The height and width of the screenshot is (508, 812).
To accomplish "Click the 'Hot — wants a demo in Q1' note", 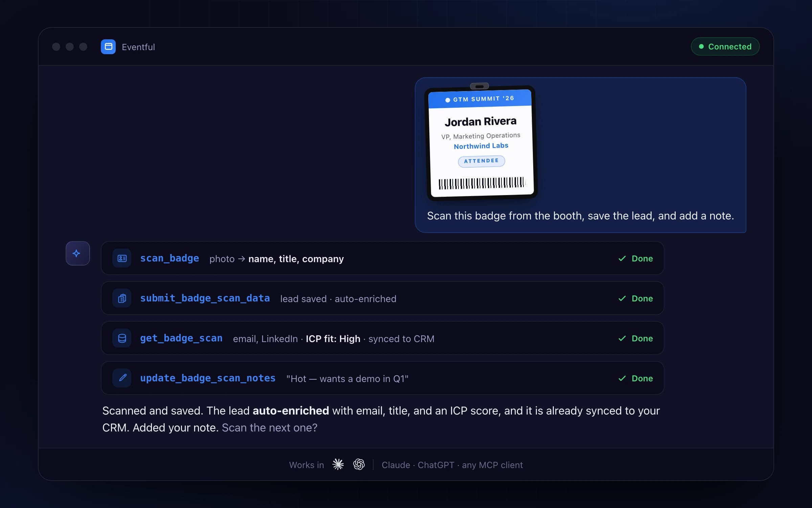I will coord(347,379).
